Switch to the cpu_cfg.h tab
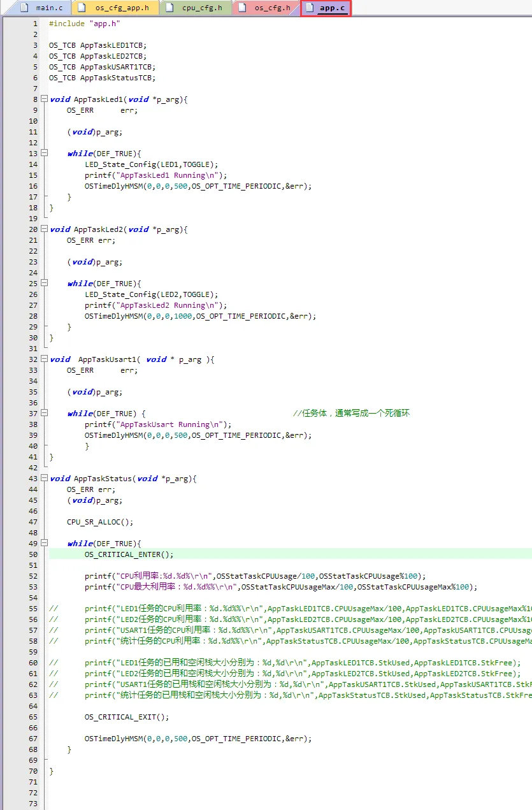The height and width of the screenshot is (810, 532). tap(202, 8)
